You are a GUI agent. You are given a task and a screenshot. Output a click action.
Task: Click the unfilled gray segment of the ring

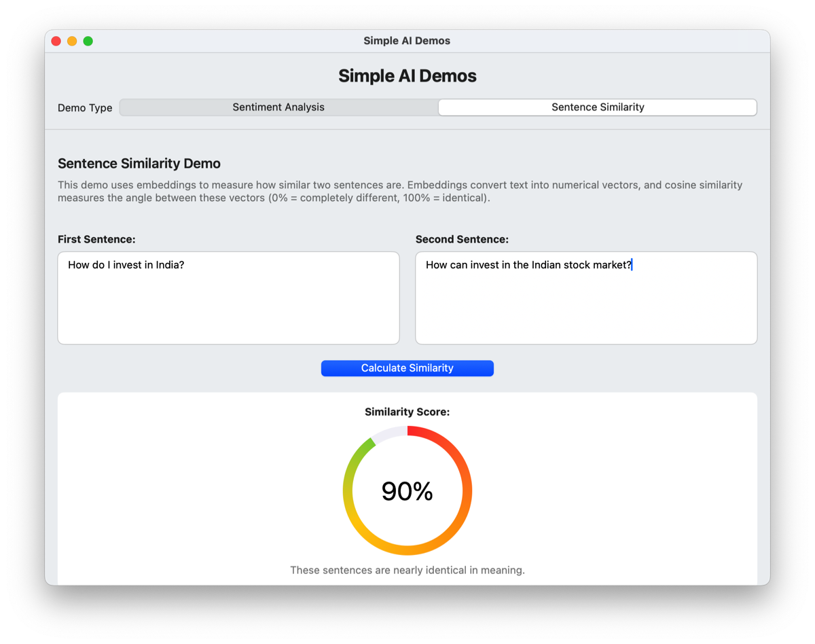[x=388, y=433]
